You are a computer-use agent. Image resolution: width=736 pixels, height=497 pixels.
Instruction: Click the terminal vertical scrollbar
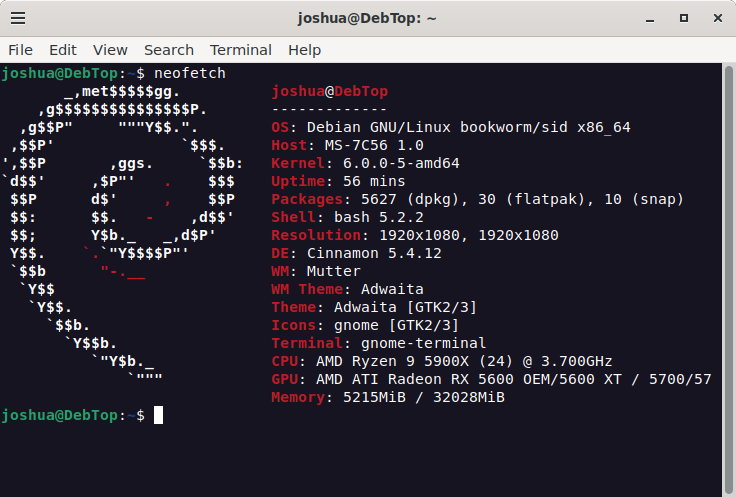point(728,279)
